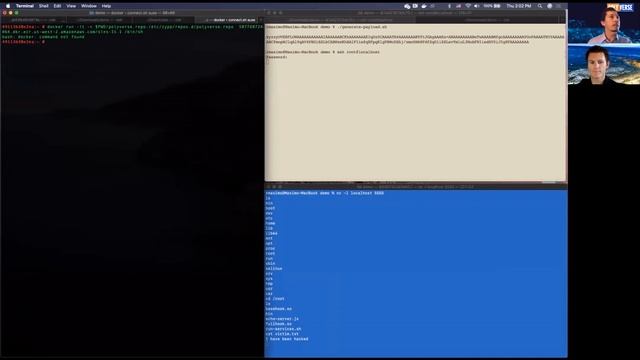Click the red close button of dark terminal
This screenshot has width=640, height=360.
(4, 13)
